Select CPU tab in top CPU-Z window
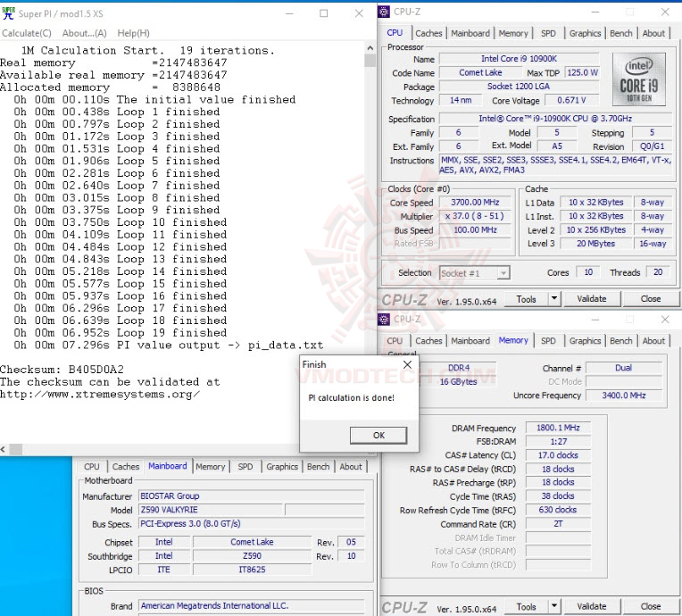The height and width of the screenshot is (616, 682). pyautogui.click(x=395, y=33)
